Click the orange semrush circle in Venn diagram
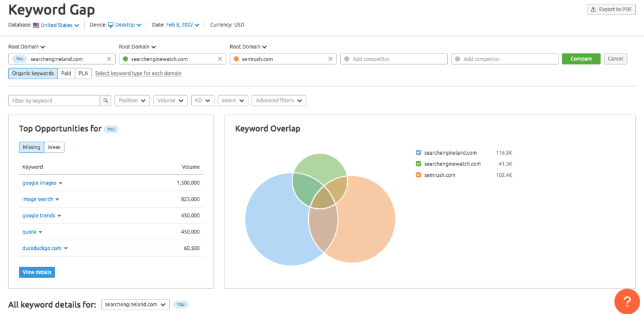The width and height of the screenshot is (644, 314). coord(365,227)
